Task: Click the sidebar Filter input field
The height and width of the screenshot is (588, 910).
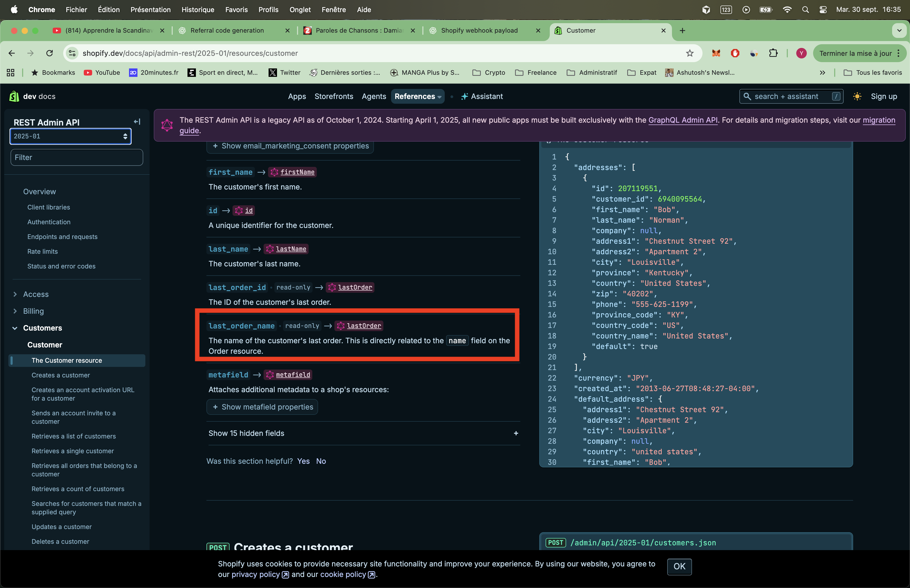Action: pos(76,157)
